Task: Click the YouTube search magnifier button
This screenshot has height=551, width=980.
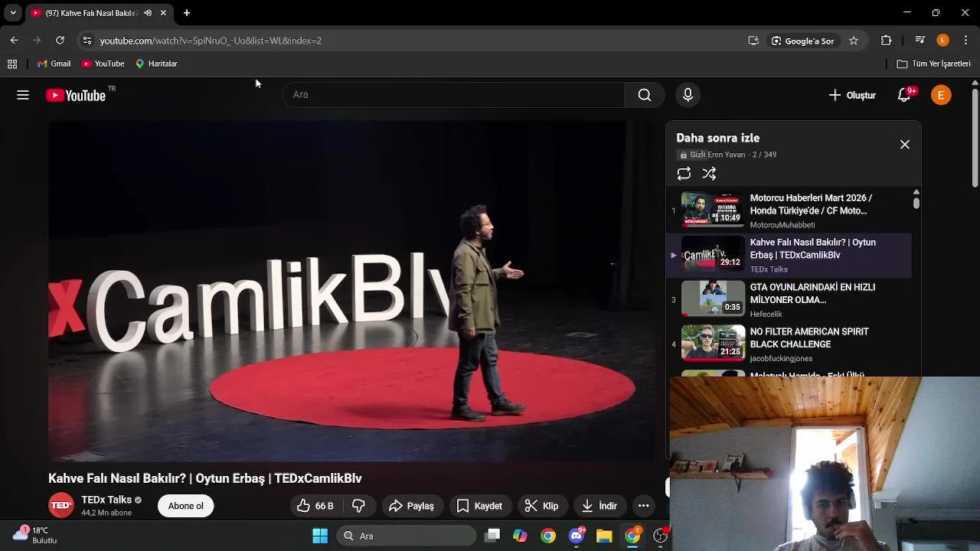Action: click(645, 95)
